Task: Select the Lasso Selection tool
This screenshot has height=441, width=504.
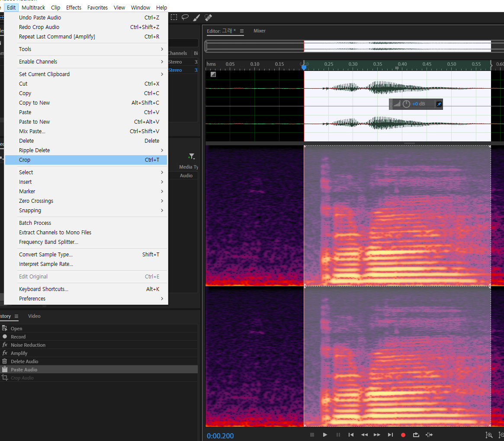Action: 185,17
